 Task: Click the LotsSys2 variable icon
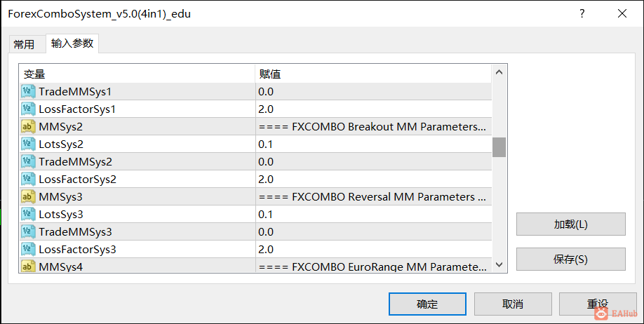28,144
